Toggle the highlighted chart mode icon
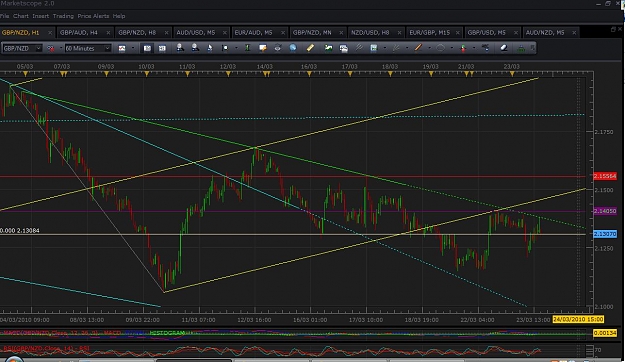The image size is (625, 362). pyautogui.click(x=147, y=48)
